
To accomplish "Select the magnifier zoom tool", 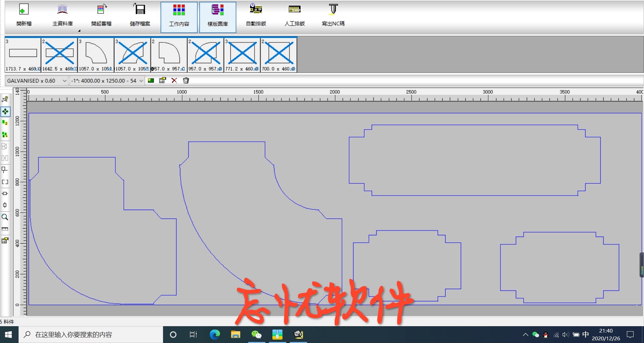I will tap(5, 217).
